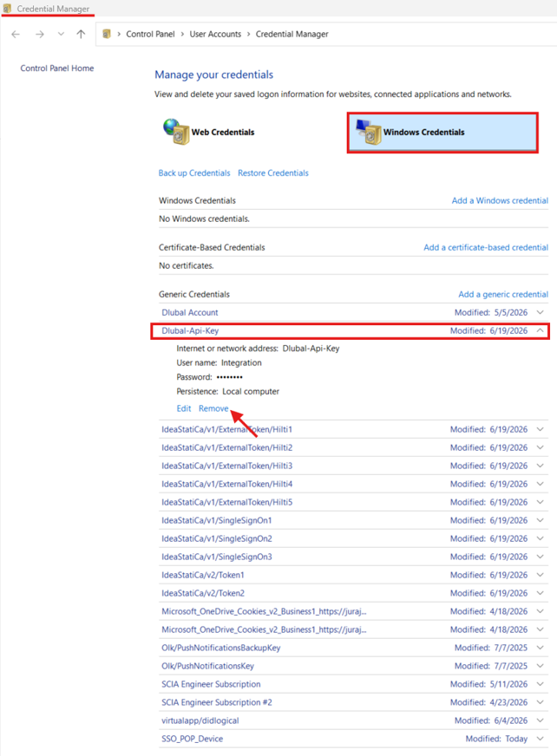Click Add a Windows credential

(500, 200)
